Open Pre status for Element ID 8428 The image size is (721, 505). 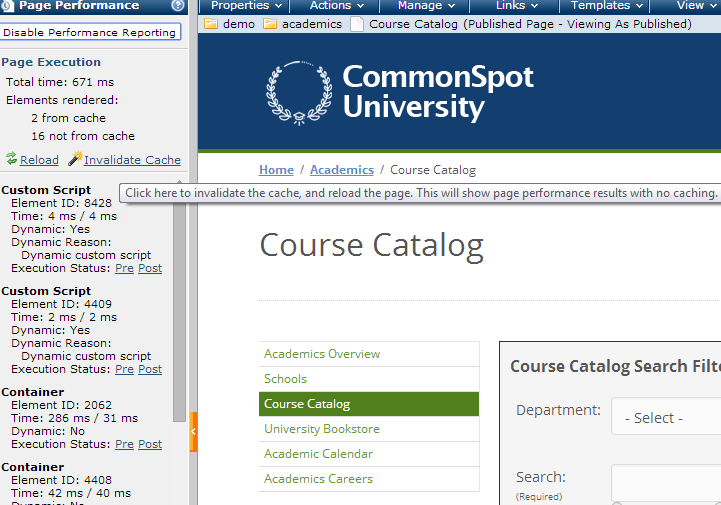click(x=124, y=268)
